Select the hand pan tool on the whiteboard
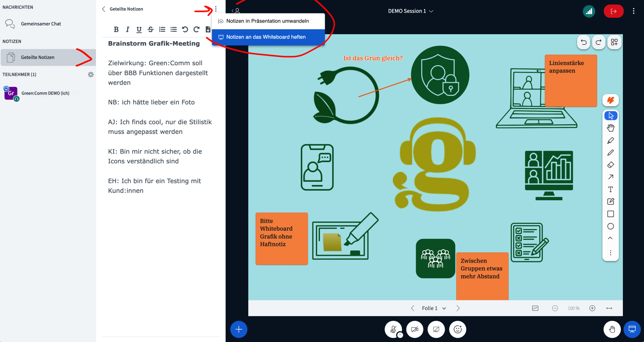Image resolution: width=644 pixels, height=342 pixels. 611,128
